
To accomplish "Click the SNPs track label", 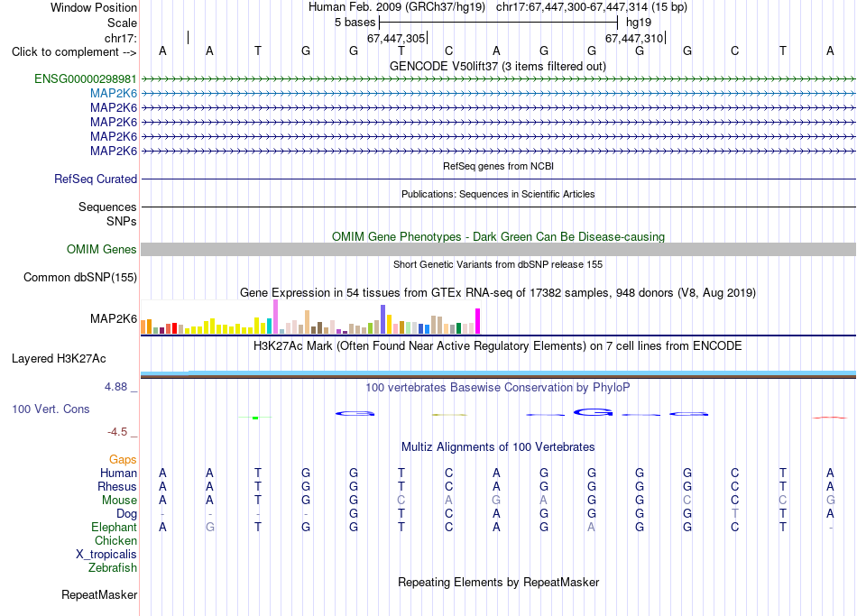I will (x=122, y=221).
